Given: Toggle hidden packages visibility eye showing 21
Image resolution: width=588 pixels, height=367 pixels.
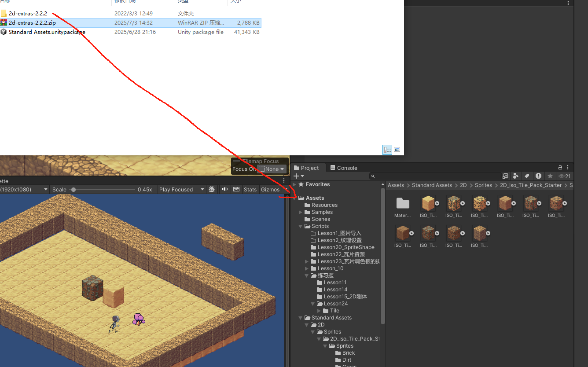Looking at the screenshot, I should click(563, 175).
